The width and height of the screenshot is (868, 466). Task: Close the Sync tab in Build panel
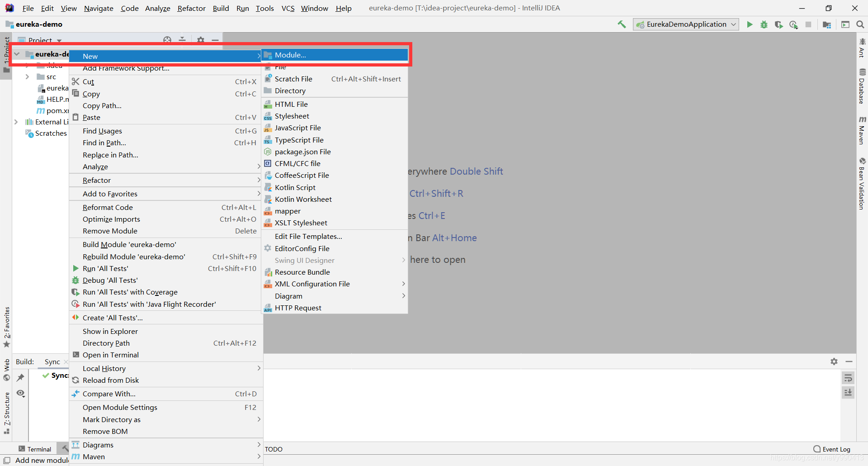click(66, 361)
